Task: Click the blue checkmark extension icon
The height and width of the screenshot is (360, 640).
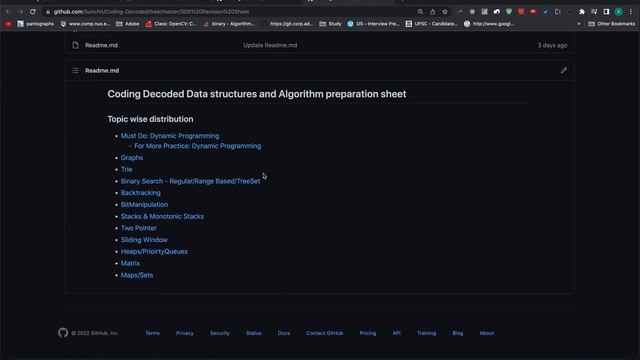Action: point(546,12)
